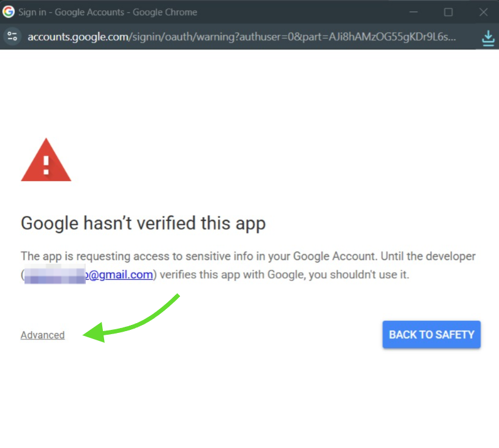Open the Chrome downloads icon

pos(488,38)
